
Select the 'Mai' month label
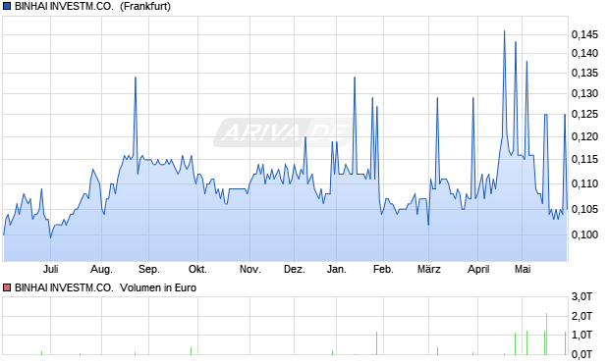pos(523,269)
